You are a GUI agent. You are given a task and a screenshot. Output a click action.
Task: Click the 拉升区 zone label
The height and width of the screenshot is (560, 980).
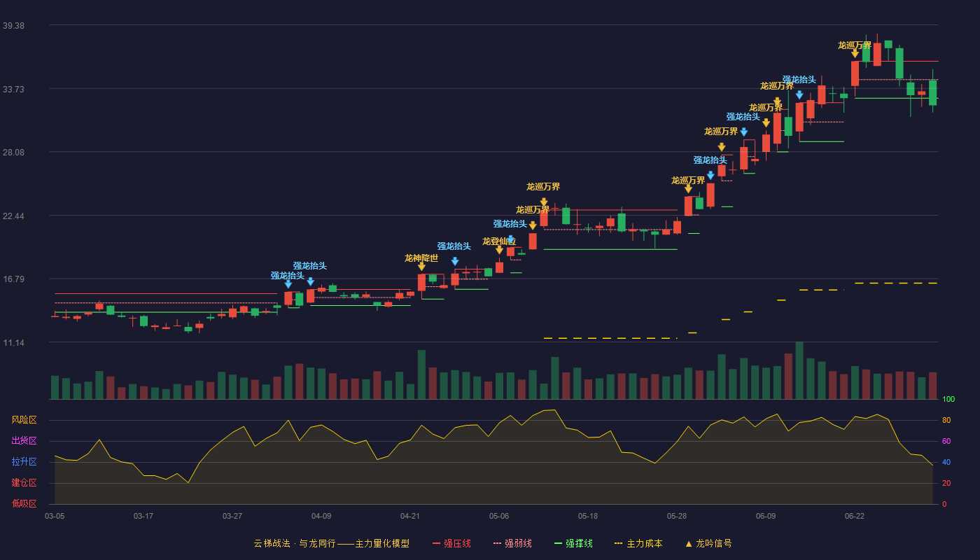[24, 462]
